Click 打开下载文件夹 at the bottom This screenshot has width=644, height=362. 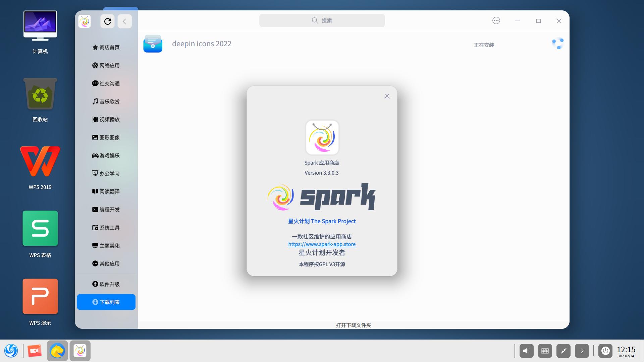[353, 325]
